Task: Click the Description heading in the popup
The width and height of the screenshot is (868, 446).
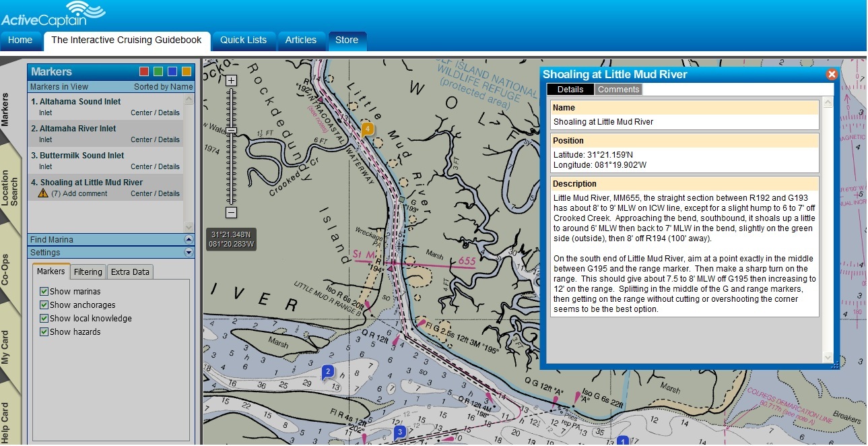Action: click(x=575, y=183)
